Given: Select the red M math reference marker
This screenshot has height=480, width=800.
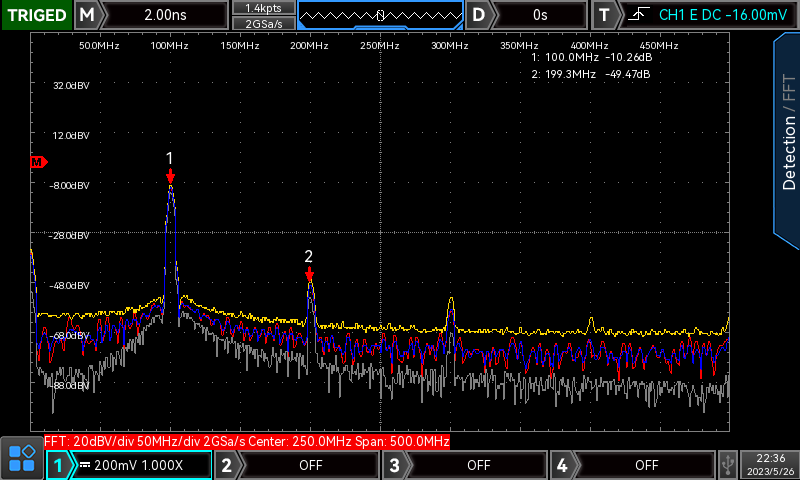Looking at the screenshot, I should click(x=38, y=161).
